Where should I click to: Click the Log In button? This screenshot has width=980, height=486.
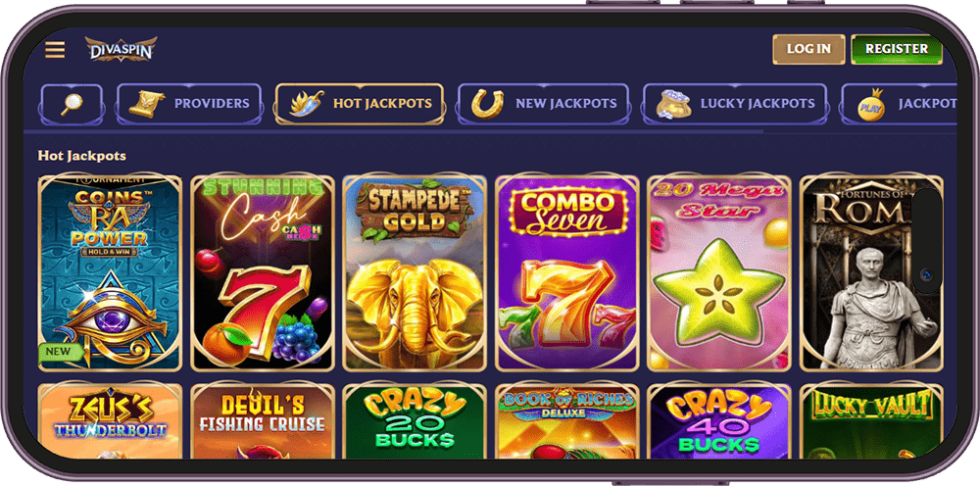point(808,49)
